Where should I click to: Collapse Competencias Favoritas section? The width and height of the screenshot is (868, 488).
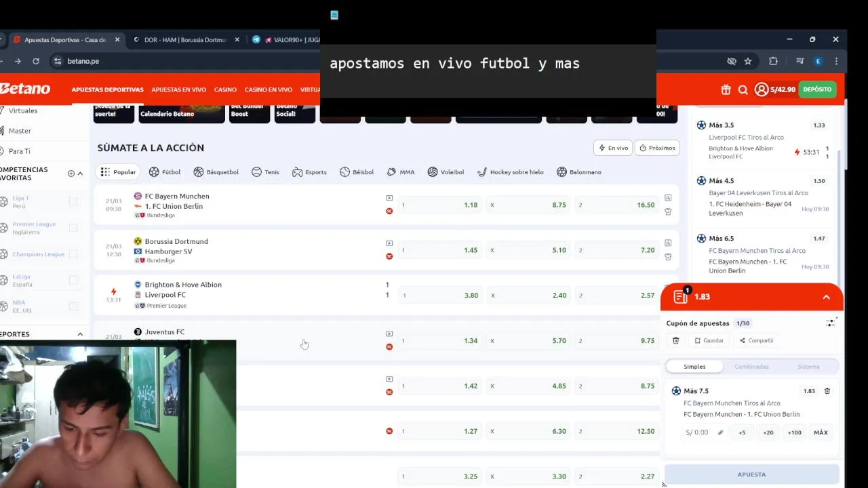click(80, 174)
